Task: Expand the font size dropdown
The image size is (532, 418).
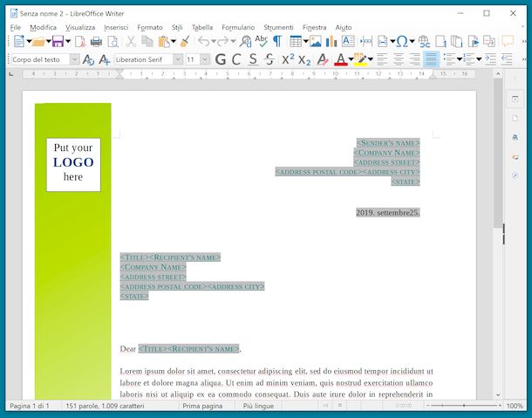Action: [x=205, y=59]
